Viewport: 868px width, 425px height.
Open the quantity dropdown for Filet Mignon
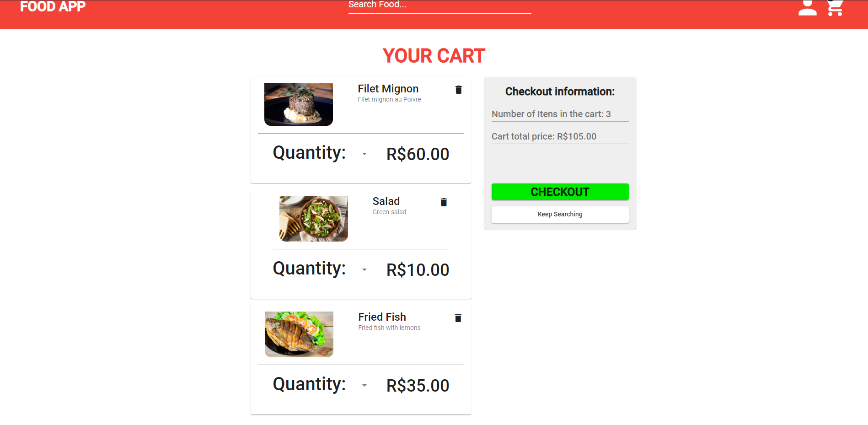[x=364, y=154]
